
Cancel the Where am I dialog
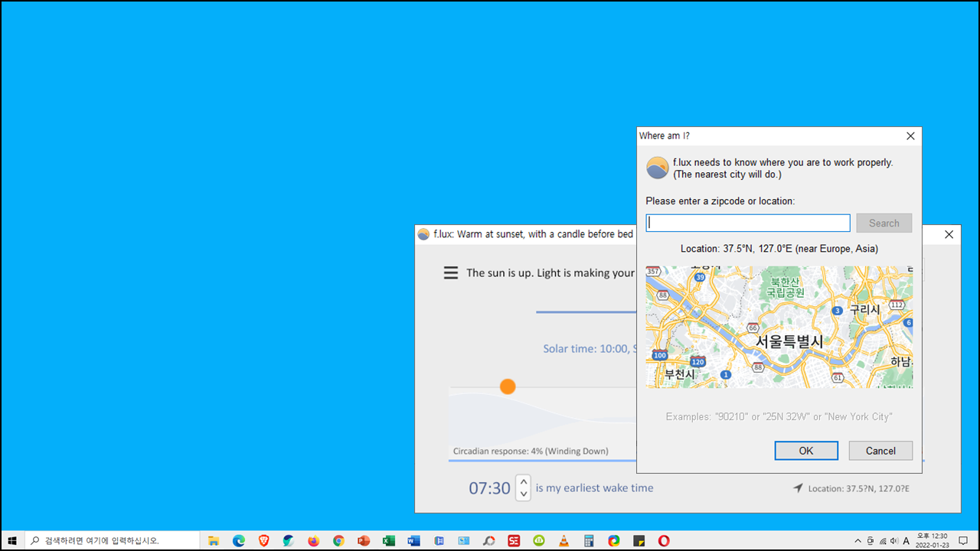(880, 451)
